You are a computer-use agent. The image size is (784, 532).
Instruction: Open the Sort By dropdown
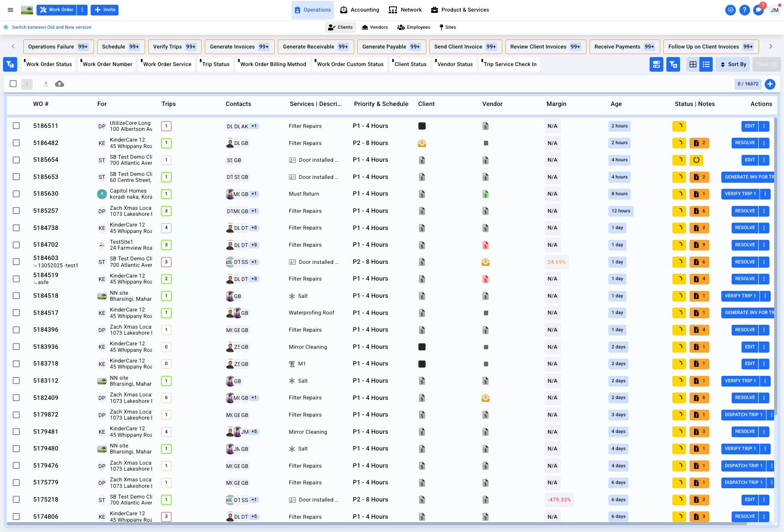coord(733,64)
